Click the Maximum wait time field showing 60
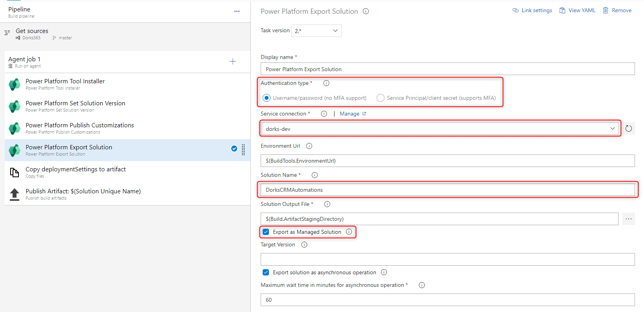 [447, 300]
